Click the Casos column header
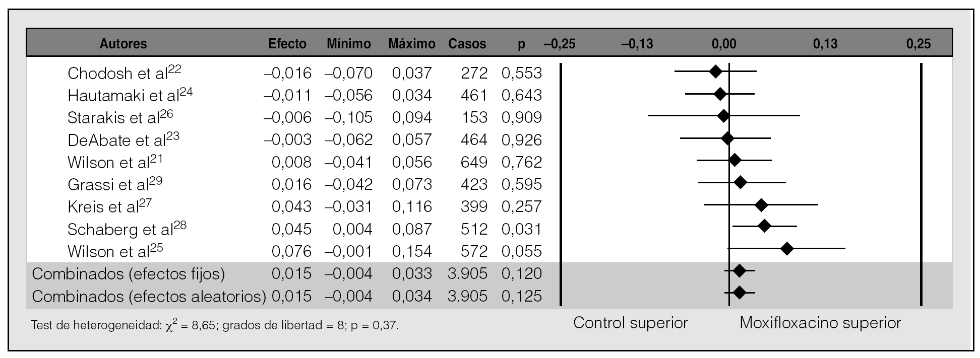The image size is (980, 358). 467,44
